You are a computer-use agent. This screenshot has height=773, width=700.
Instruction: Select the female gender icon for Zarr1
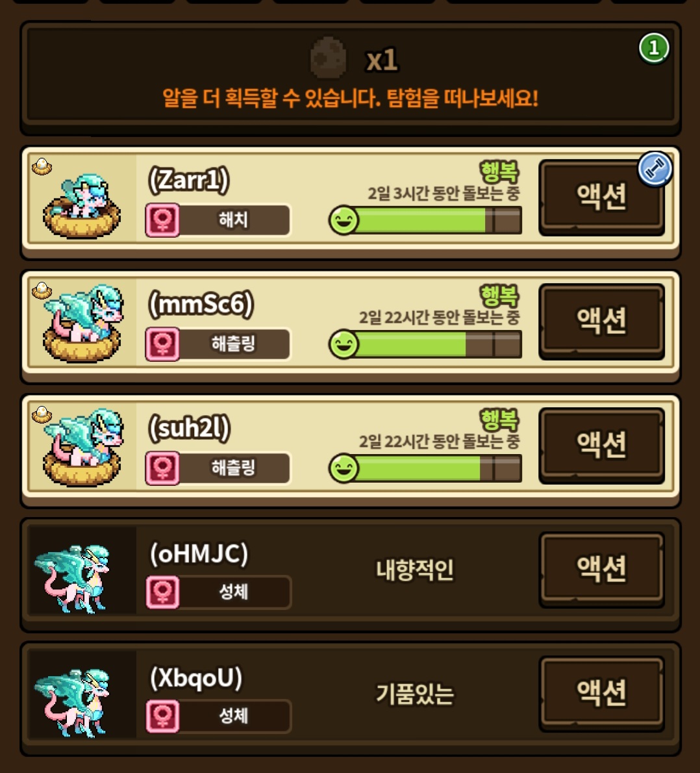click(163, 220)
